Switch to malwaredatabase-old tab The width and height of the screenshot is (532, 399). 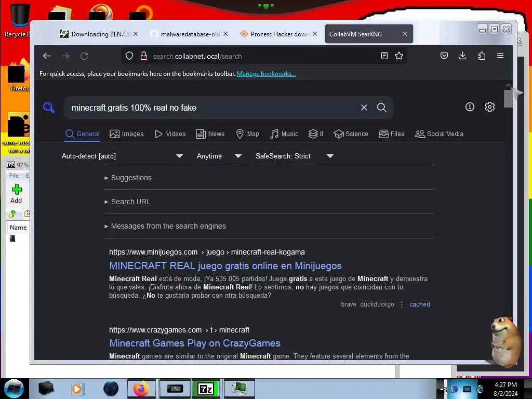pyautogui.click(x=190, y=34)
